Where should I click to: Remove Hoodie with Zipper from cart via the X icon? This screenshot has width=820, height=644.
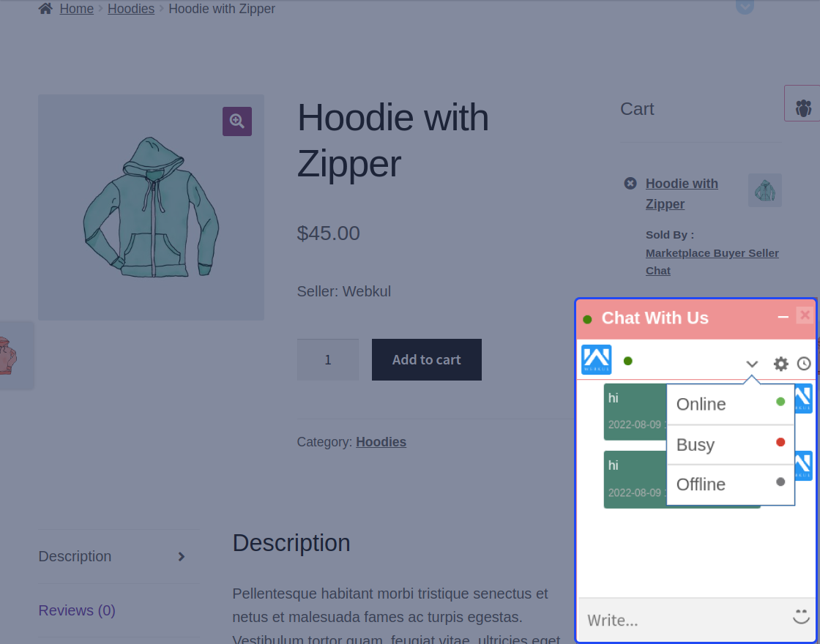point(629,183)
